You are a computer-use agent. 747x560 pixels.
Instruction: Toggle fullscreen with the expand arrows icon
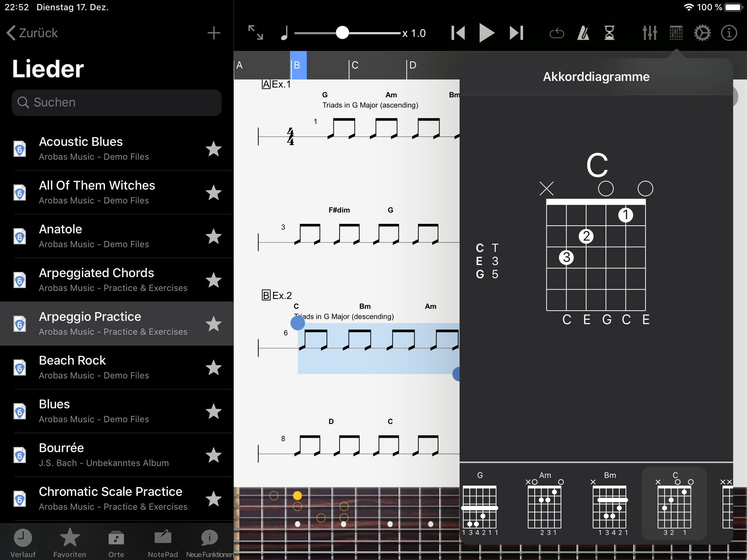(x=255, y=33)
